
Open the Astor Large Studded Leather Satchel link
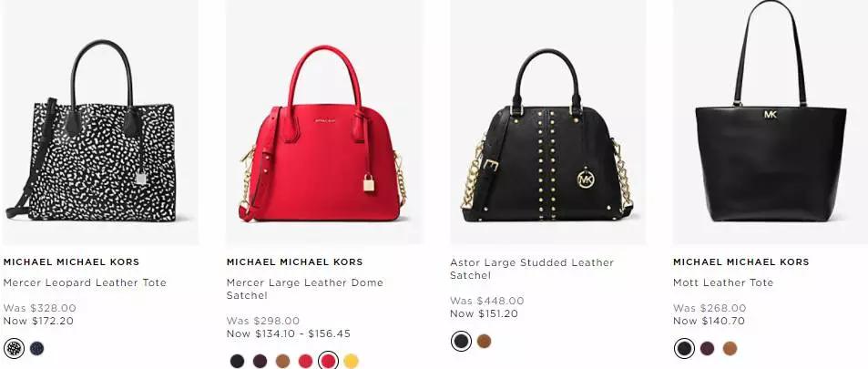pos(532,269)
